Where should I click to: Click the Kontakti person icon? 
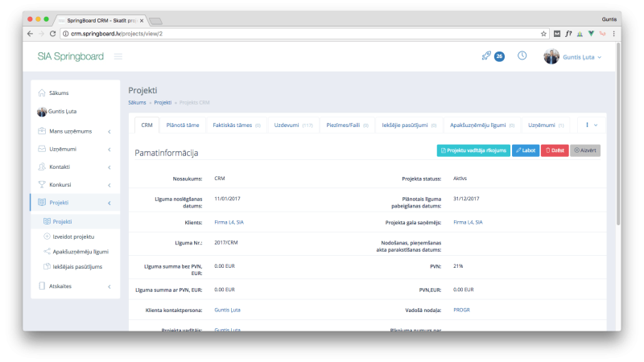click(x=42, y=167)
